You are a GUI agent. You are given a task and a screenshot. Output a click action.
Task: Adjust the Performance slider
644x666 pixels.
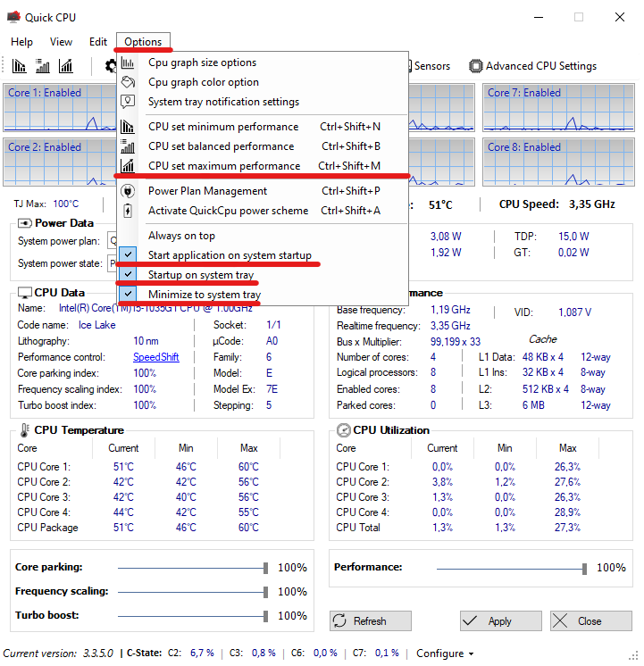click(x=584, y=569)
